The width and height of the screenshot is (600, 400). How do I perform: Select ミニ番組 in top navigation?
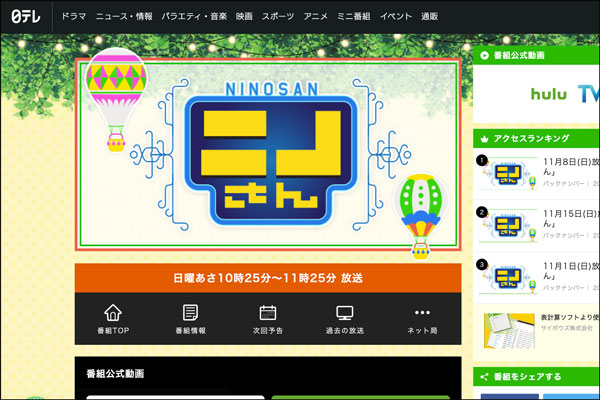tap(353, 17)
